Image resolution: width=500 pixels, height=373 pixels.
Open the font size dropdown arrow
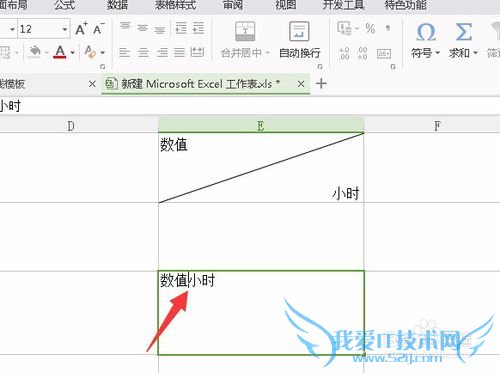coord(65,29)
